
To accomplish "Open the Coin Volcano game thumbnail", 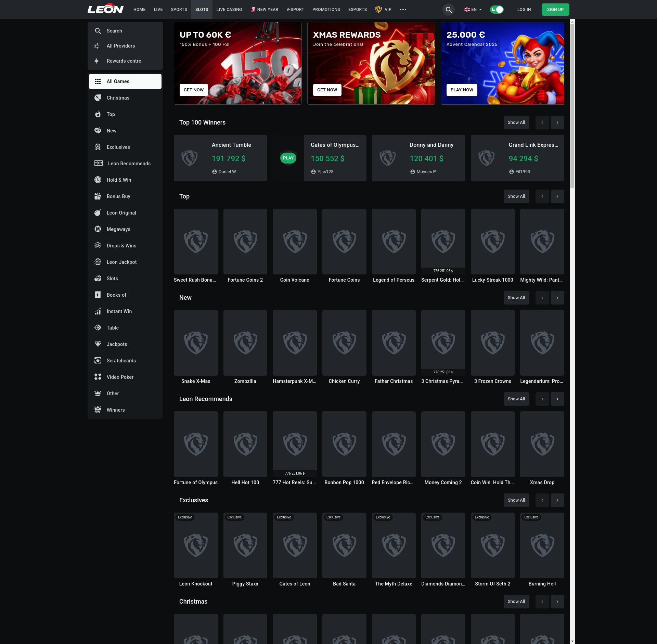I will [295, 242].
